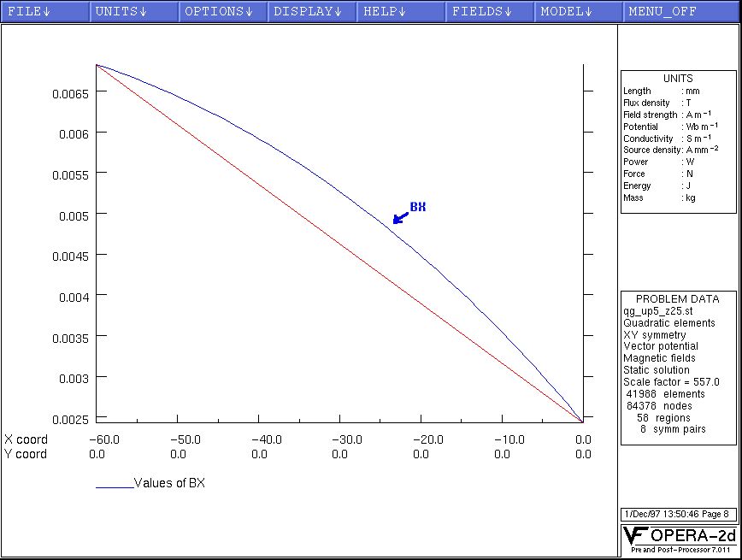Click the 'Flux density : T' row
The image size is (742, 560).
coord(657,103)
